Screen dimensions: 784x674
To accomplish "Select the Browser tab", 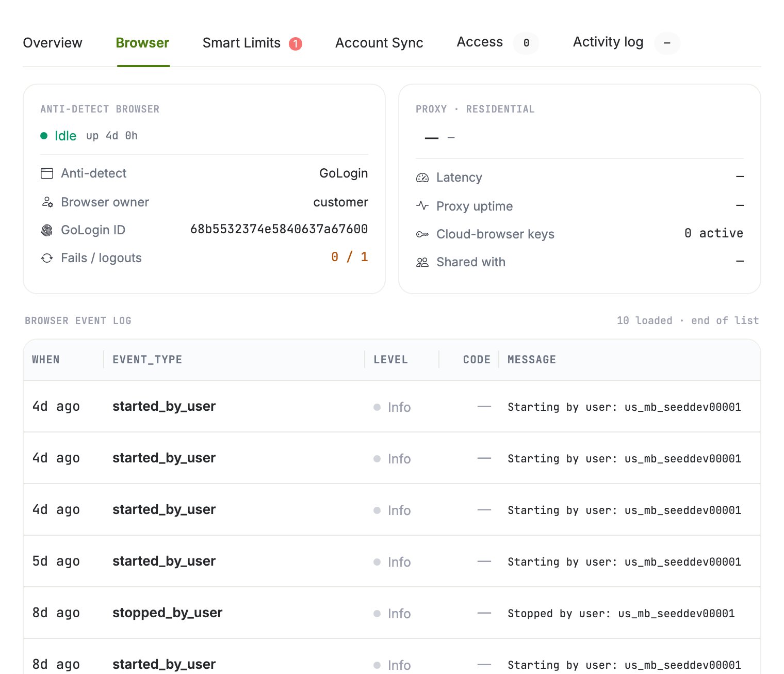I will [142, 43].
